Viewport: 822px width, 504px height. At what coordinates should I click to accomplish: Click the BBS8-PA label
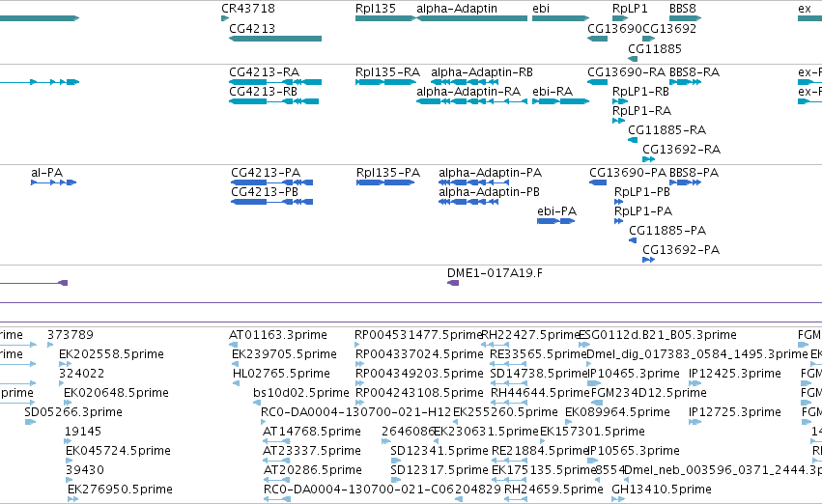coord(694,173)
